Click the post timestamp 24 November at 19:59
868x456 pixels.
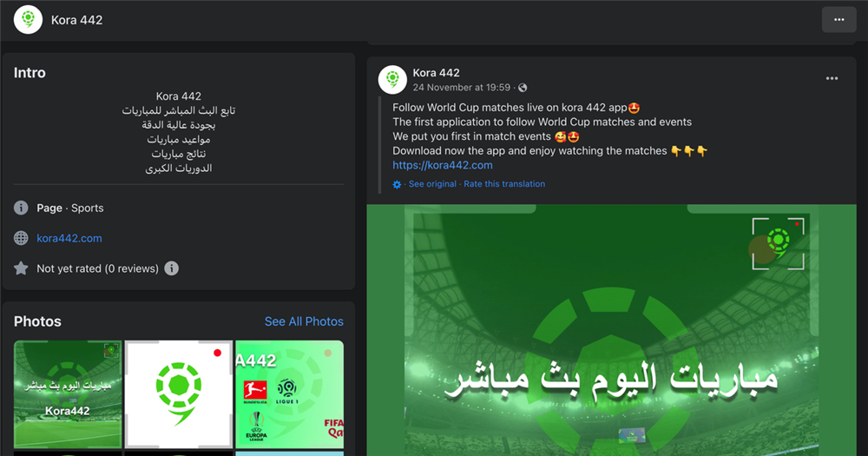click(462, 88)
